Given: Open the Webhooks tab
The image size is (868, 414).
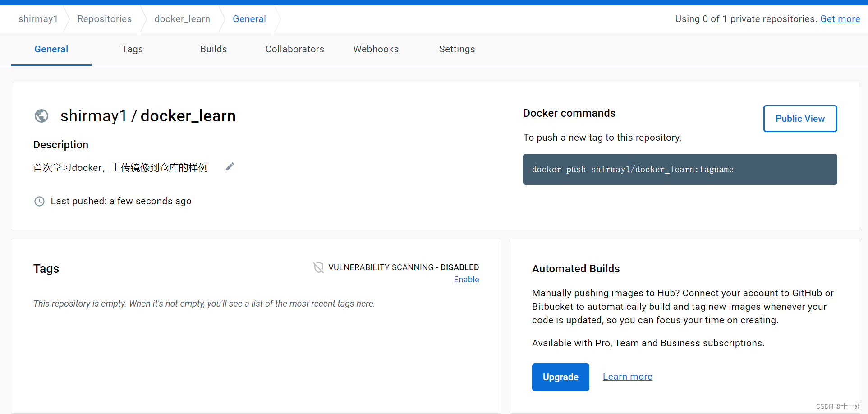Looking at the screenshot, I should [376, 49].
